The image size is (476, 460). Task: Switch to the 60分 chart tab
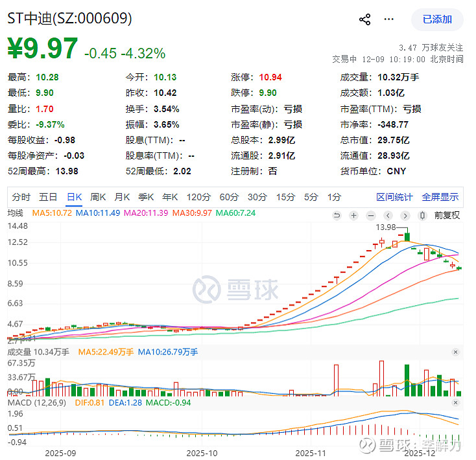click(229, 197)
